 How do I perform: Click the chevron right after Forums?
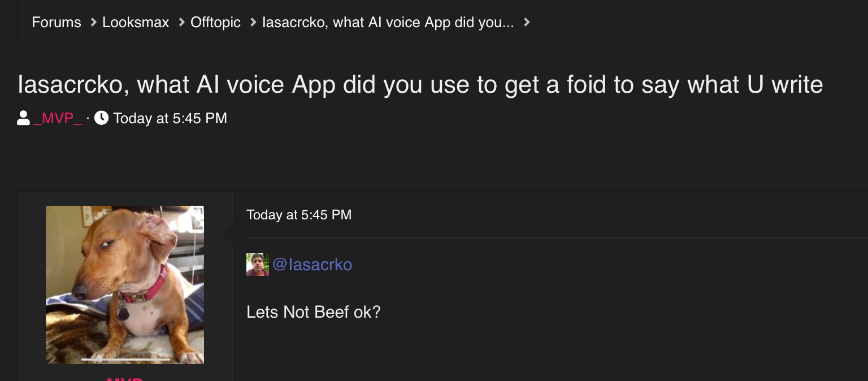pyautogui.click(x=93, y=22)
